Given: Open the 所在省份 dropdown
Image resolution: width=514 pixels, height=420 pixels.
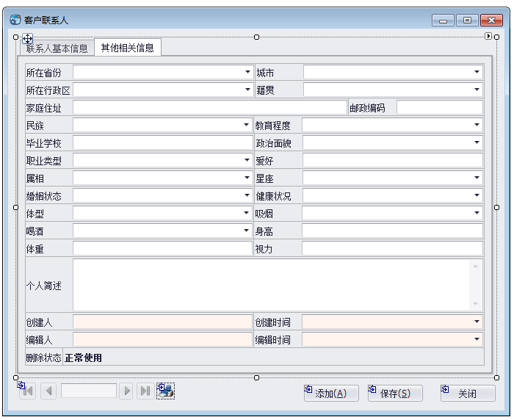Looking at the screenshot, I should tap(247, 72).
